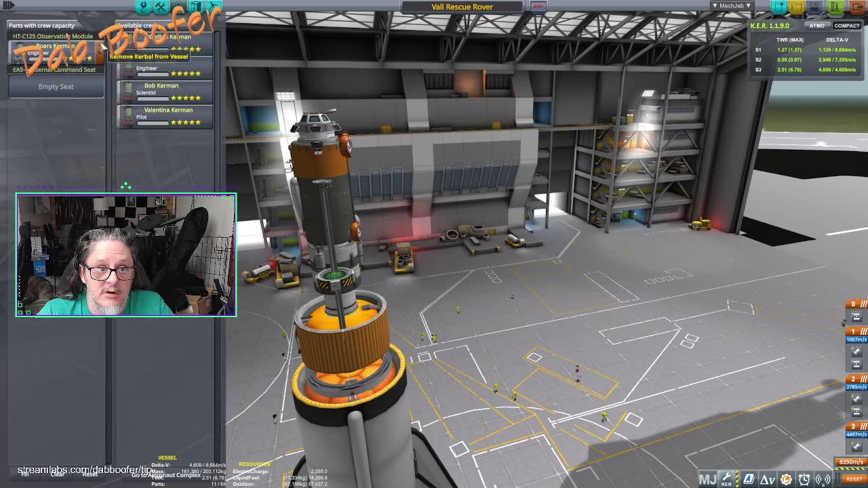Click the New Vessel icon
The image size is (868, 488).
pyautogui.click(x=779, y=7)
